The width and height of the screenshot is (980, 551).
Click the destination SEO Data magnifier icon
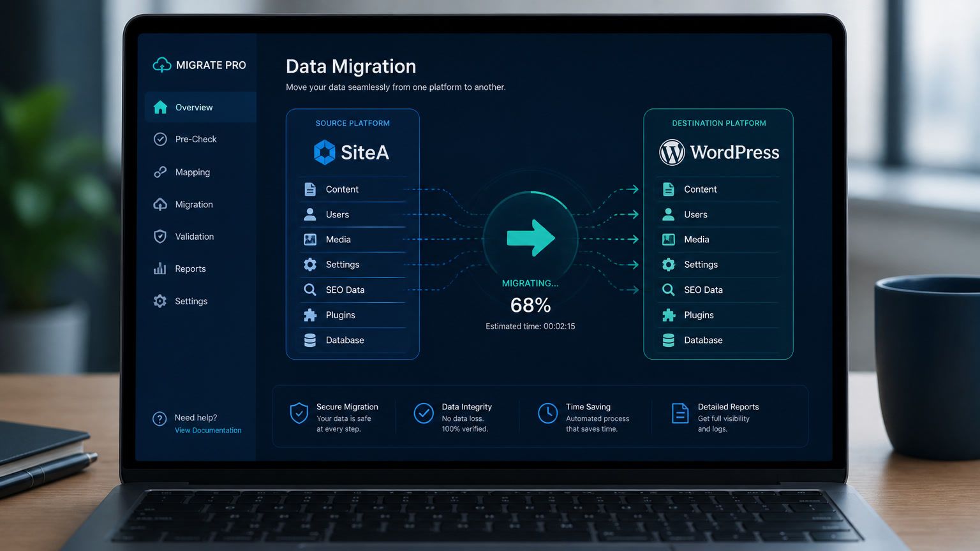click(x=669, y=290)
